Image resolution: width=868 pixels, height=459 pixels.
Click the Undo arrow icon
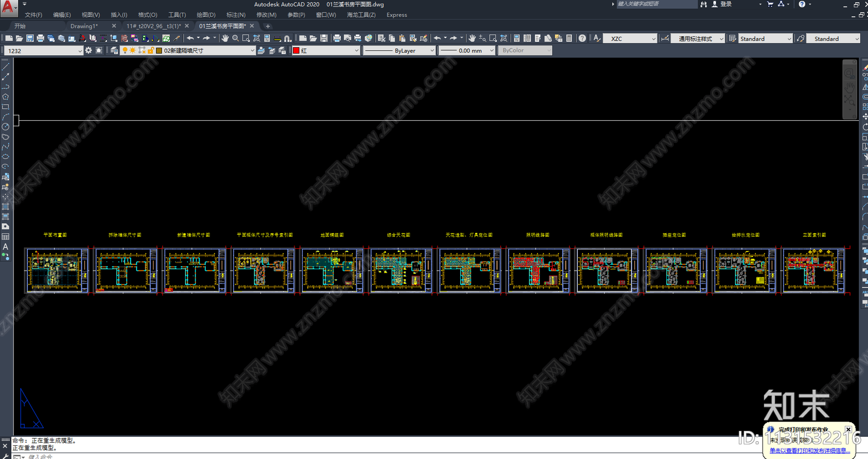[190, 38]
